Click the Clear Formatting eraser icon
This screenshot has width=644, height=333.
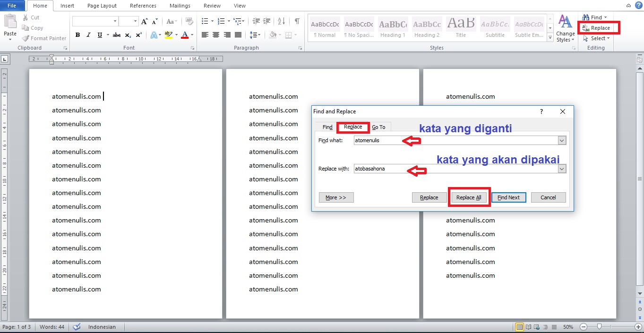pos(189,21)
